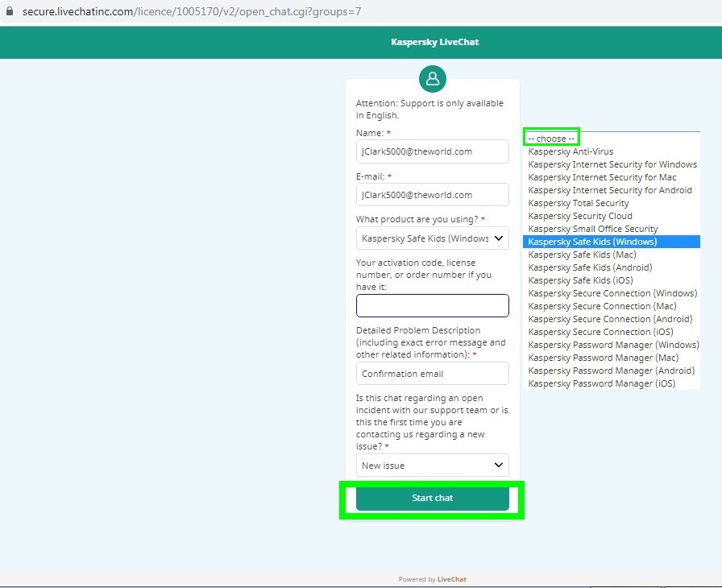Select Kaspersky Password Manager (Android)
Image resolution: width=722 pixels, height=588 pixels.
(x=612, y=371)
